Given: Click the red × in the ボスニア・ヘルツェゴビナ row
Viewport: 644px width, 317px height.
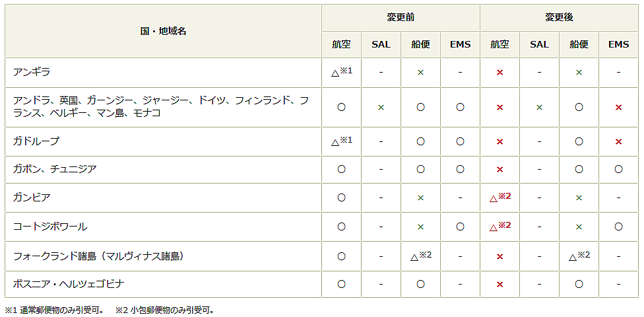Looking at the screenshot, I should [499, 284].
